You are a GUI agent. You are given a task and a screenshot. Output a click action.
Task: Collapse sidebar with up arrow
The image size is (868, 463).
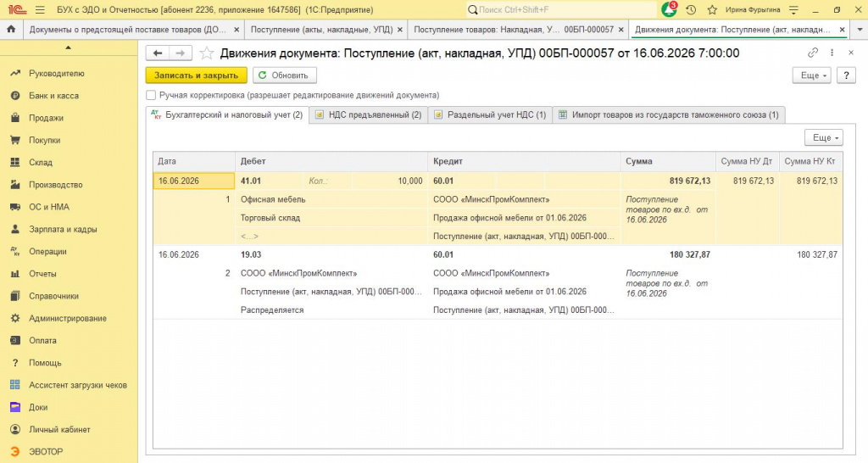[68, 47]
